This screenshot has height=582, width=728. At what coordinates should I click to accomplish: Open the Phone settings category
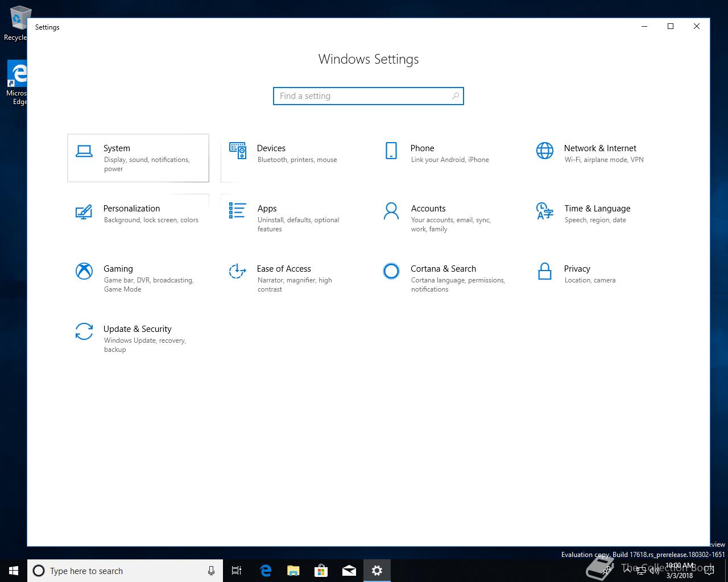445,158
